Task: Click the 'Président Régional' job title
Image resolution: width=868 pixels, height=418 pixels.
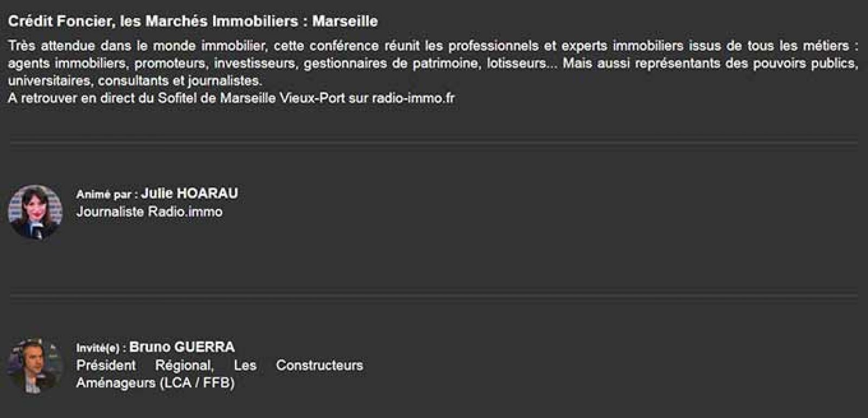Action: click(144, 365)
